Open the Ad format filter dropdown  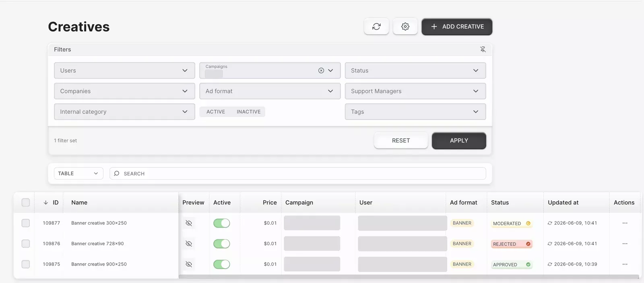(x=270, y=91)
